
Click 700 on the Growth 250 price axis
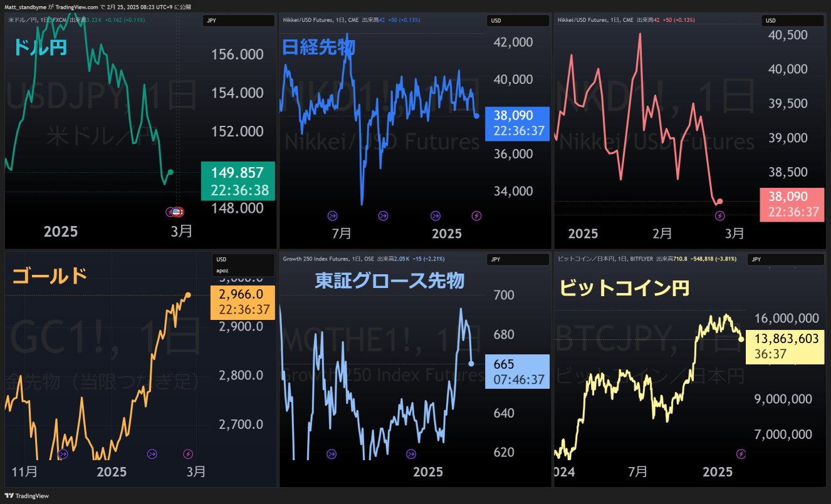pos(504,296)
